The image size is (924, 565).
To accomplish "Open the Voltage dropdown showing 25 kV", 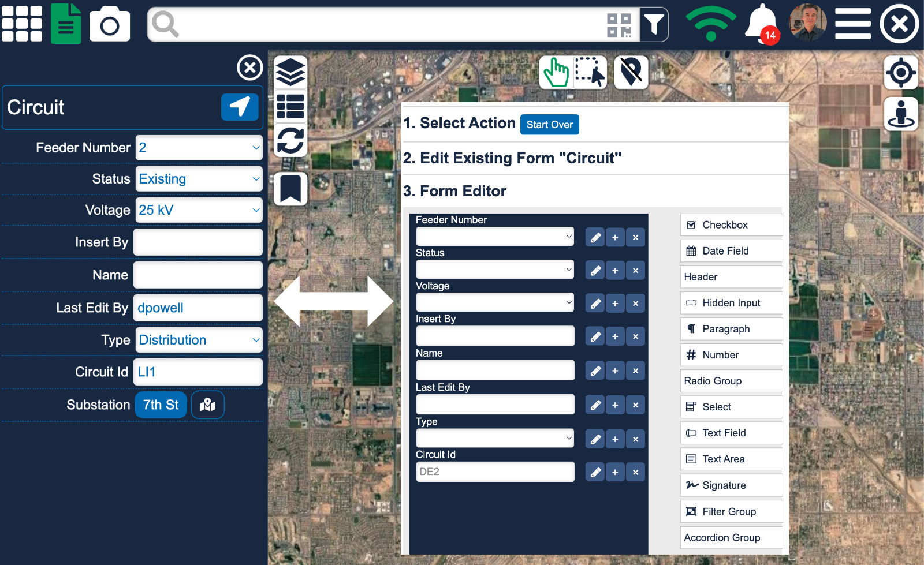I will coord(198,210).
